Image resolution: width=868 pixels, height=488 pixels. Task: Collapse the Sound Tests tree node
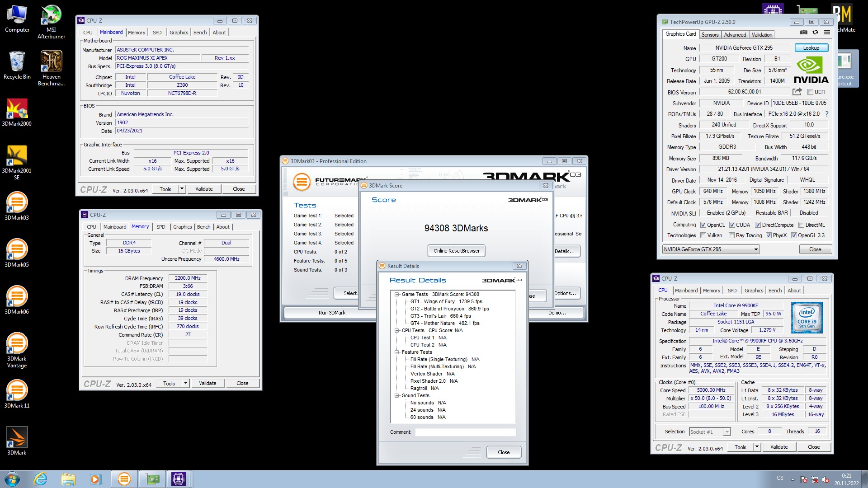pos(396,395)
